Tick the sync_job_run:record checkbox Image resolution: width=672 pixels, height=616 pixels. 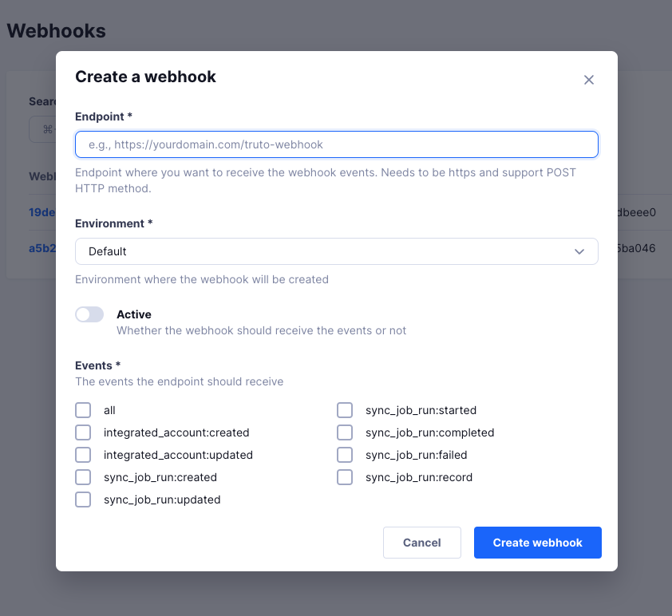(345, 477)
